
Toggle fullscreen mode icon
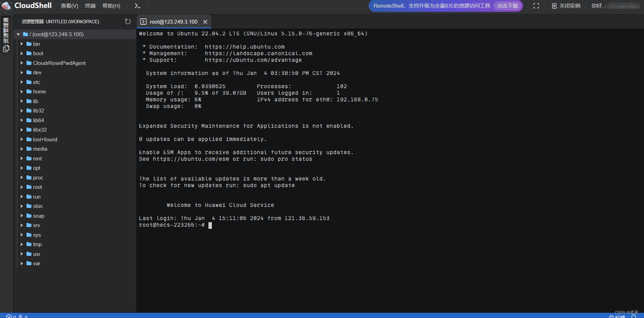coord(536,6)
